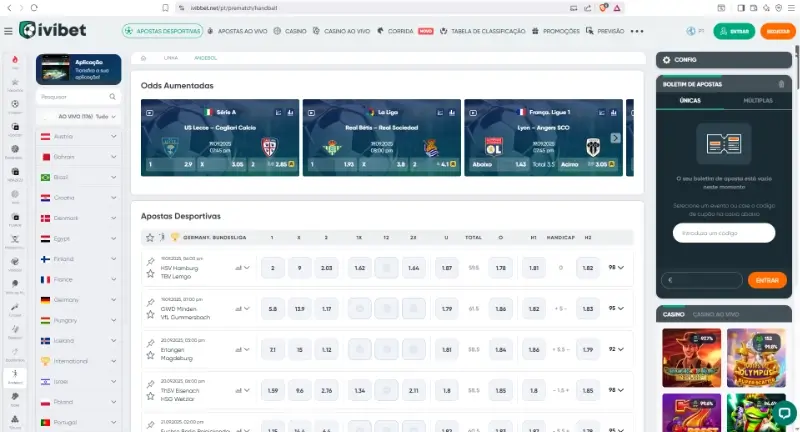This screenshot has height=432, width=800.
Task: Click the trash icon in Boletim de Apostas
Action: point(781,84)
